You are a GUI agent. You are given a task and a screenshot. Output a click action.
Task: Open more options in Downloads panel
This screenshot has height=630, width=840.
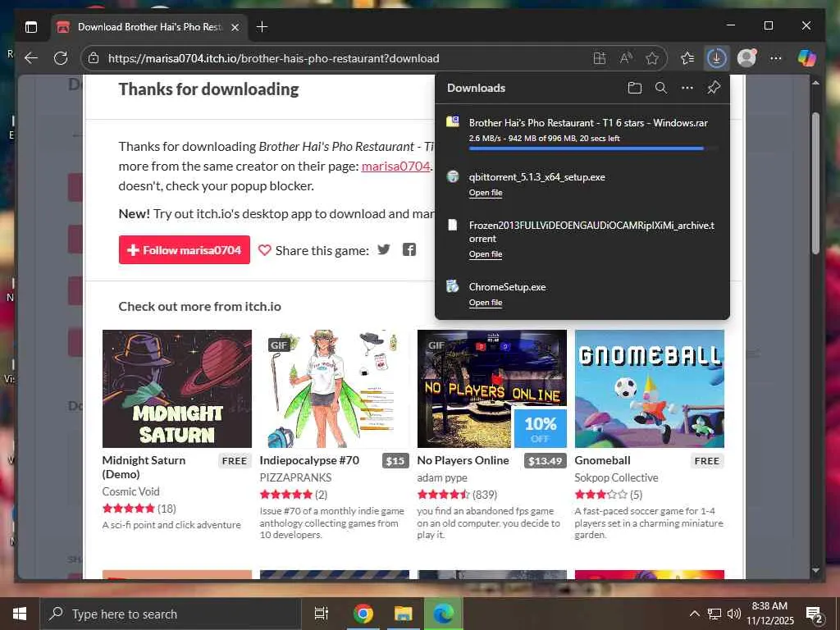(x=687, y=88)
